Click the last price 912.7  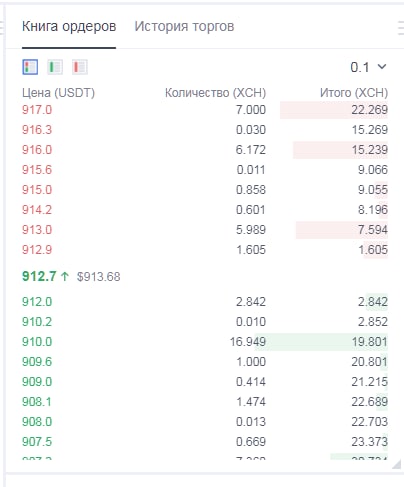pyautogui.click(x=39, y=276)
